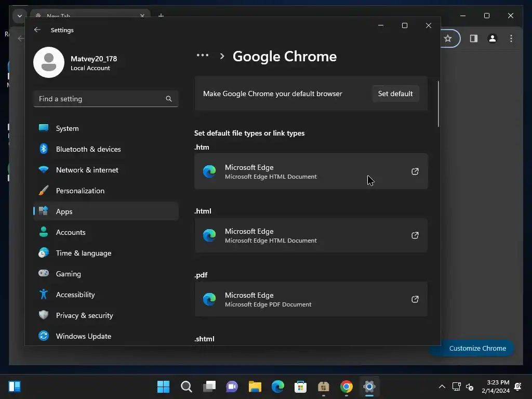Click the breadcrumb chevron before Google Chrome
Image resolution: width=532 pixels, height=399 pixels.
222,56
